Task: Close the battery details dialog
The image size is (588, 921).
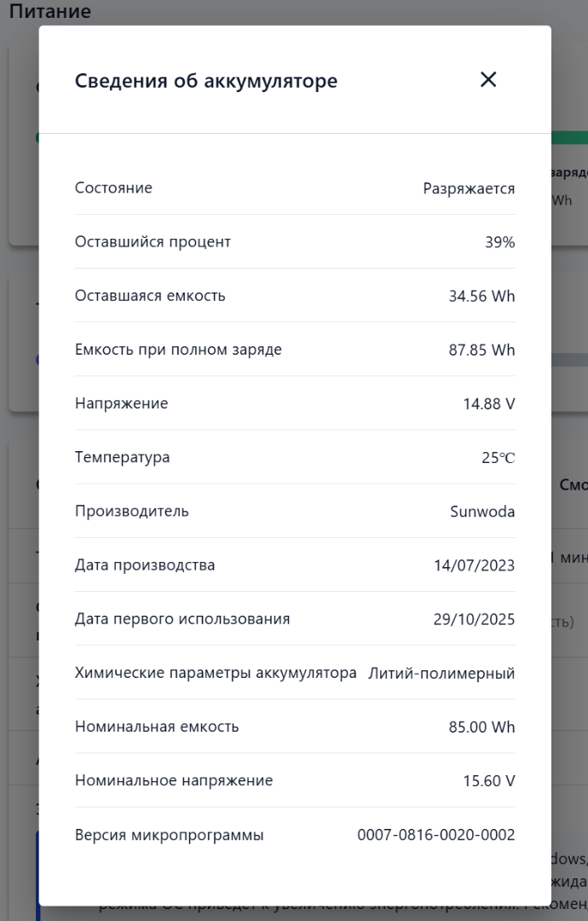Action: [488, 80]
